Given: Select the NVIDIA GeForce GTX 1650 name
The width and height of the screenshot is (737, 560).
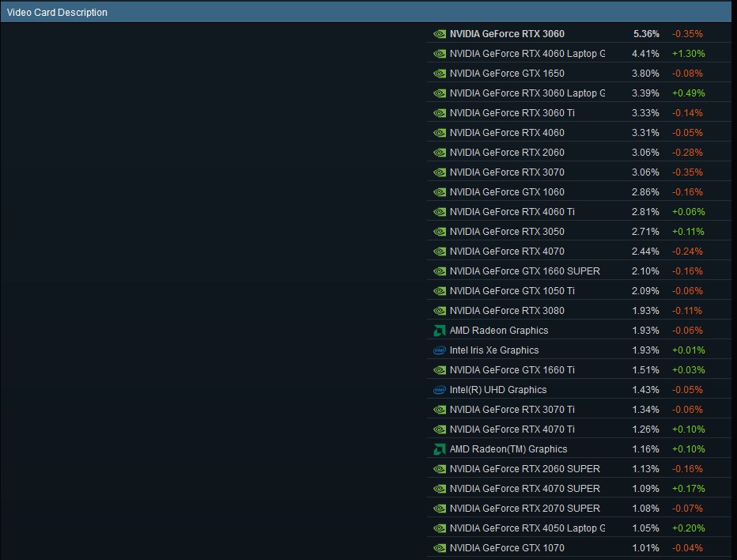Looking at the screenshot, I should click(x=507, y=74).
